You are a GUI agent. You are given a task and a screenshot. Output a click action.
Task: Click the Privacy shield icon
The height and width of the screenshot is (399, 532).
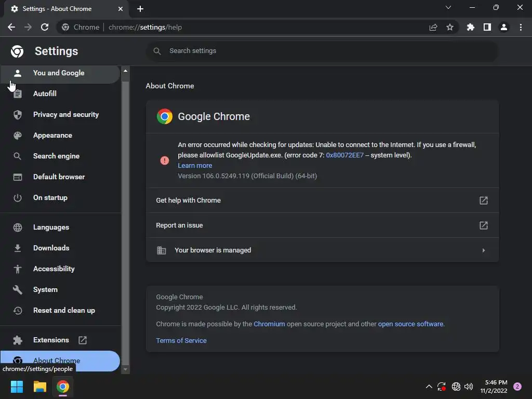click(17, 115)
